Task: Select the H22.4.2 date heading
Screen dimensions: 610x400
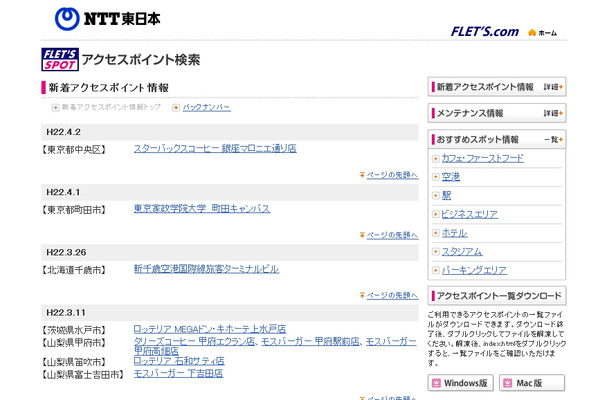Action: pyautogui.click(x=63, y=132)
